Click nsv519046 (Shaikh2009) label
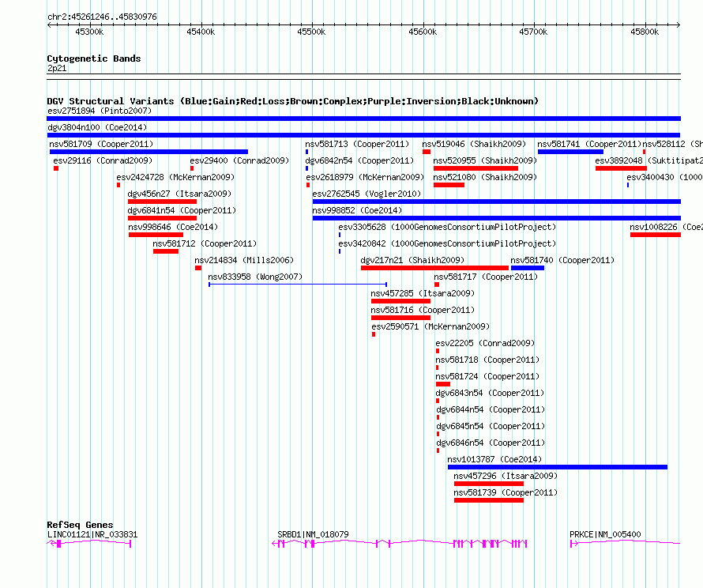The width and height of the screenshot is (703, 588). pos(474,144)
